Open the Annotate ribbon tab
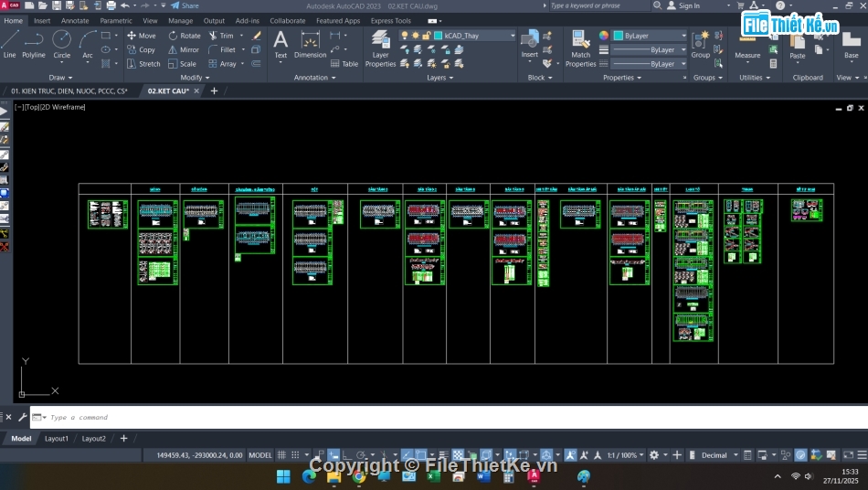The width and height of the screenshot is (868, 490). pyautogui.click(x=75, y=20)
